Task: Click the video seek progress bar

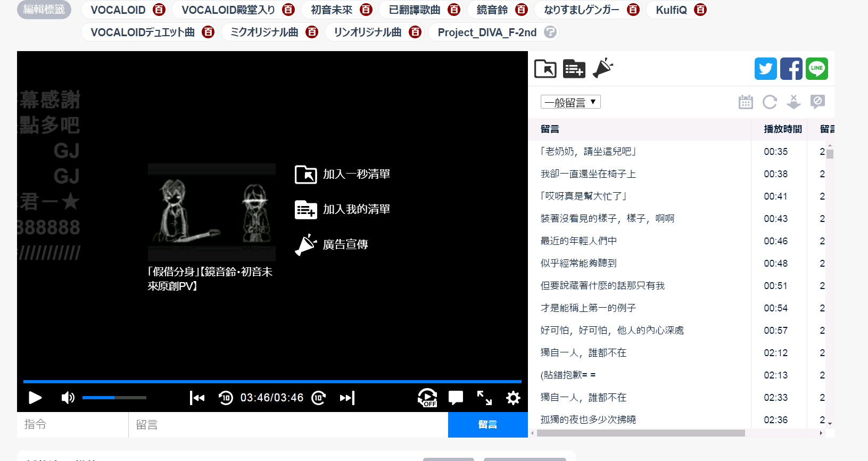Action: click(272, 381)
